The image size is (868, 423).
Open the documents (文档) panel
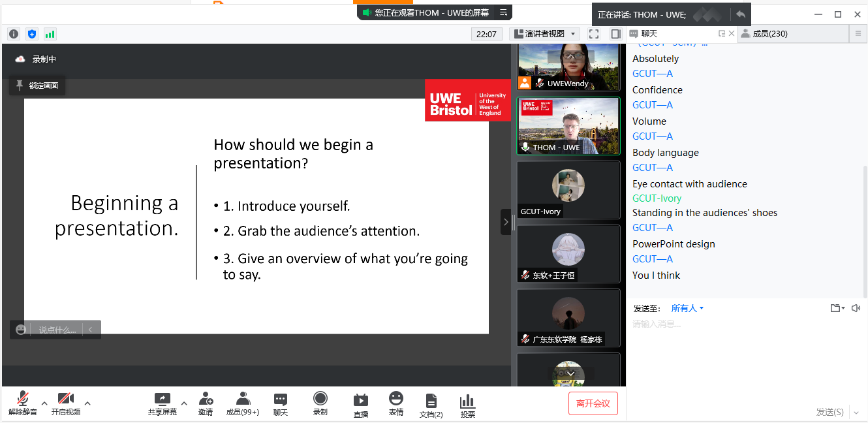pos(431,403)
